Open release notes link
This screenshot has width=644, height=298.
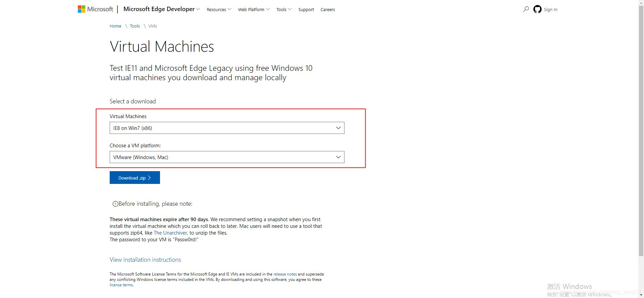[285, 274]
